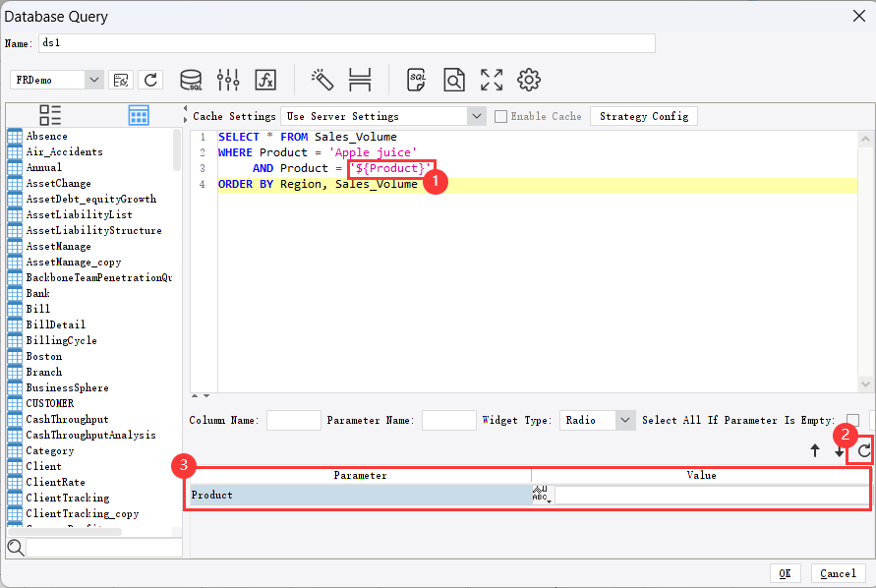
Task: Confirm with the OK button
Action: pyautogui.click(x=785, y=573)
